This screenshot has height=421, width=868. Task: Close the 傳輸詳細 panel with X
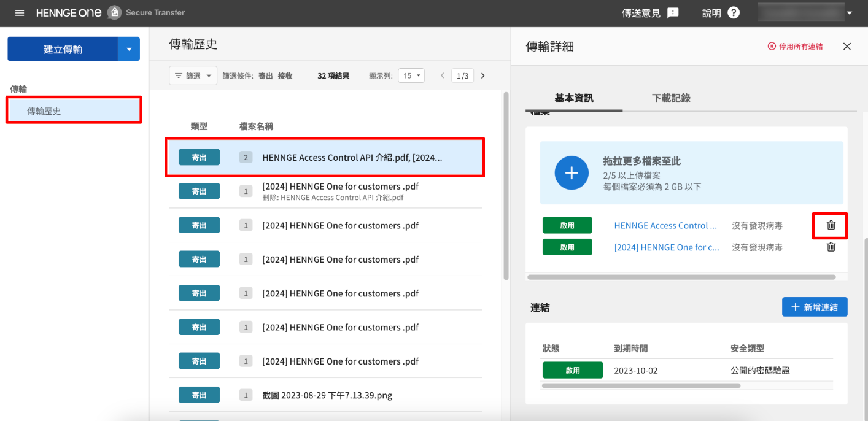click(847, 46)
